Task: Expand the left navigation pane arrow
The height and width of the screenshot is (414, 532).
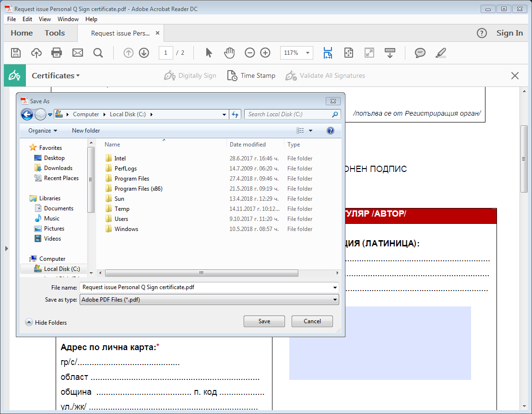Action: coord(6,249)
